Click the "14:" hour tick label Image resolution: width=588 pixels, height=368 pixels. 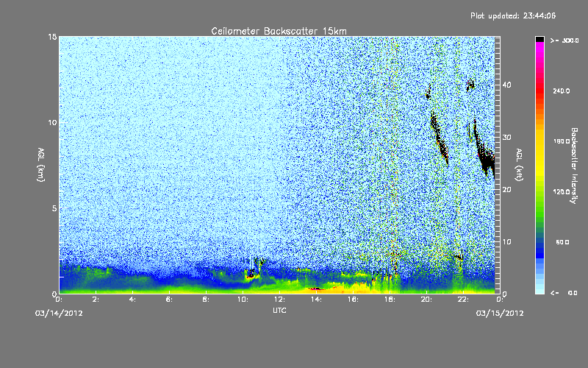click(316, 300)
